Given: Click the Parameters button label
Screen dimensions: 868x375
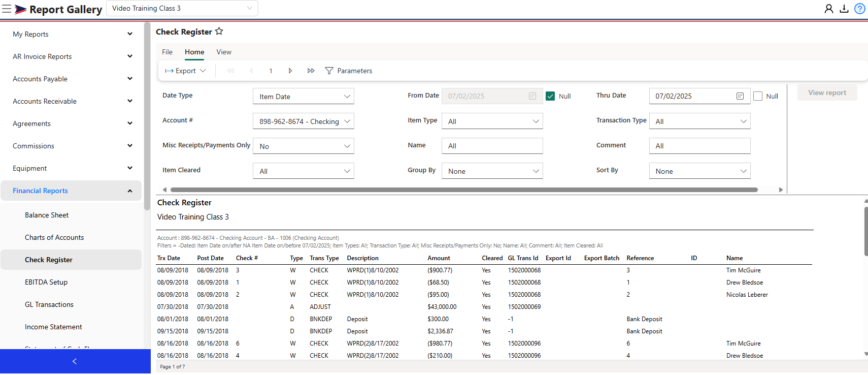Looking at the screenshot, I should tap(355, 71).
